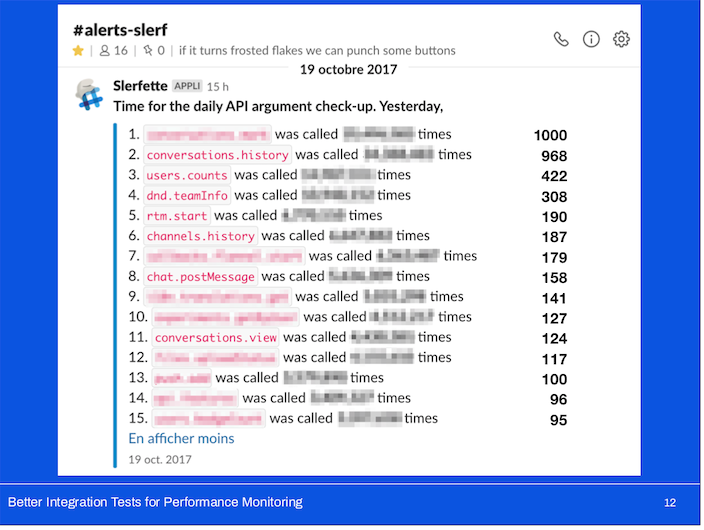Click rtm.start method name

(177, 216)
